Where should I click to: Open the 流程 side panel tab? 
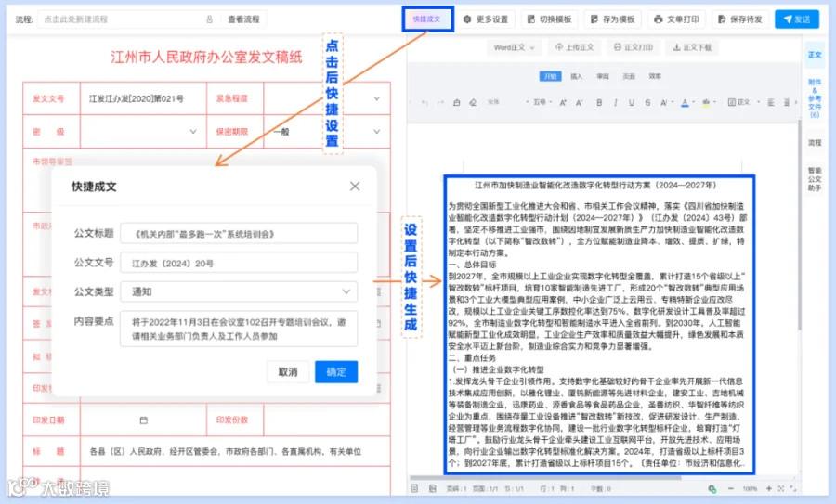point(814,143)
